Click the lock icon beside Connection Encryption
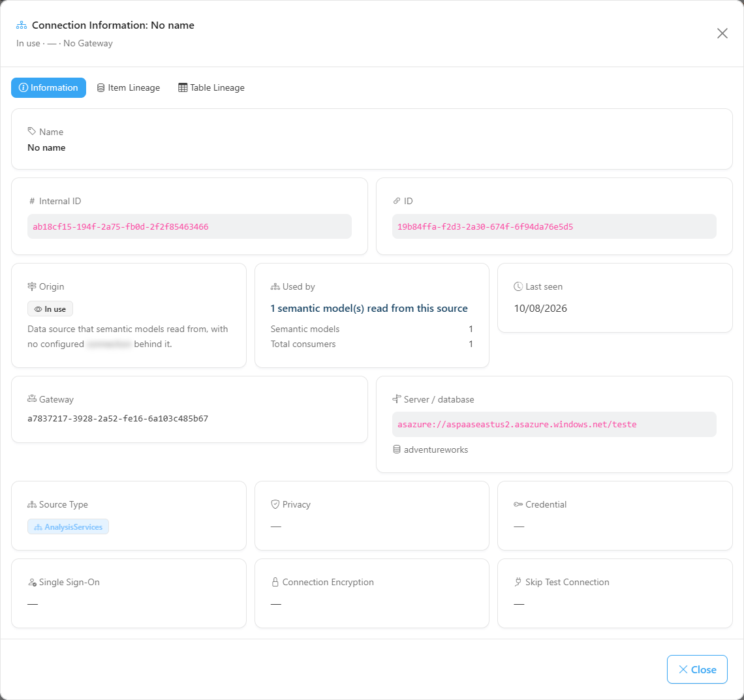This screenshot has width=744, height=700. pos(275,582)
